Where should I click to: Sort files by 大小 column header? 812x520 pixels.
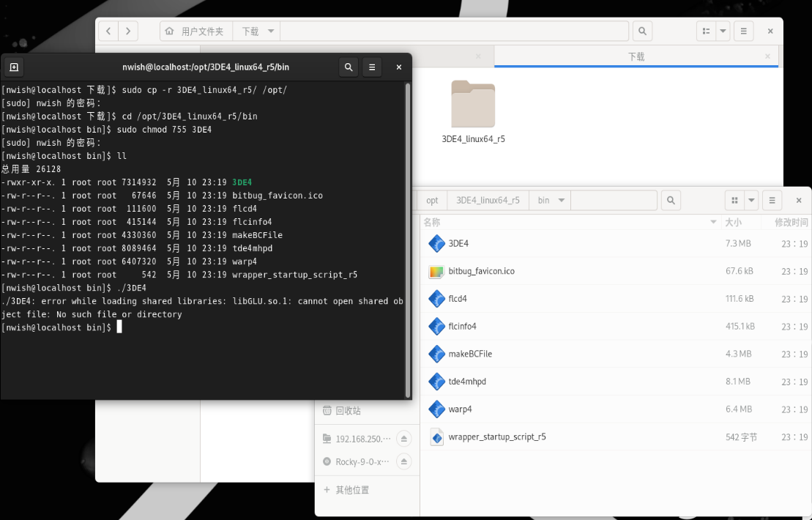click(x=732, y=222)
